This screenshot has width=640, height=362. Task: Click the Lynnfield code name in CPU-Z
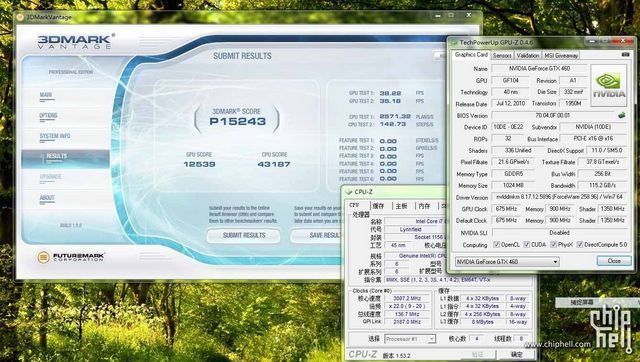click(410, 229)
